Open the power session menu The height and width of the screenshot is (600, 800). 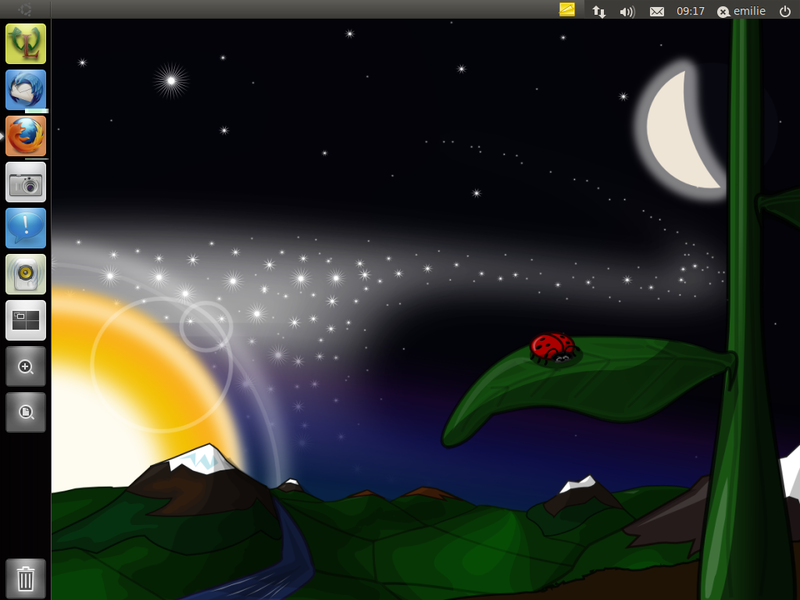tap(785, 11)
